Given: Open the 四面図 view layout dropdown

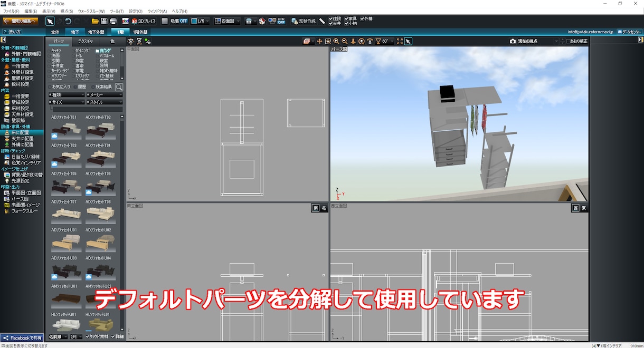Looking at the screenshot, I should point(228,21).
